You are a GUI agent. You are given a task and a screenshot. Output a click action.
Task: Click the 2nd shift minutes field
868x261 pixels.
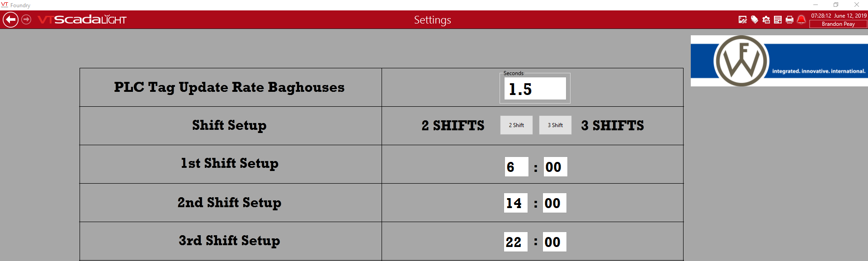pos(554,203)
